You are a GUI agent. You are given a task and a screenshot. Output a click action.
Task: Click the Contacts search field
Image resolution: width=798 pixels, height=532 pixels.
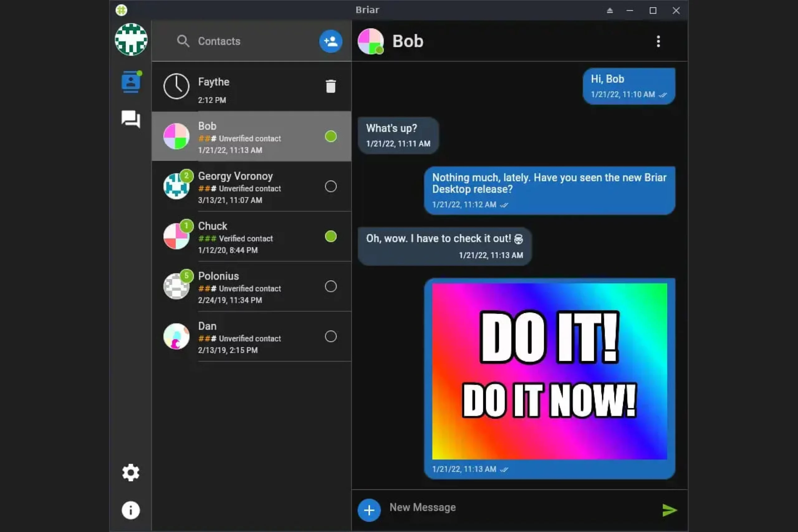pyautogui.click(x=251, y=41)
